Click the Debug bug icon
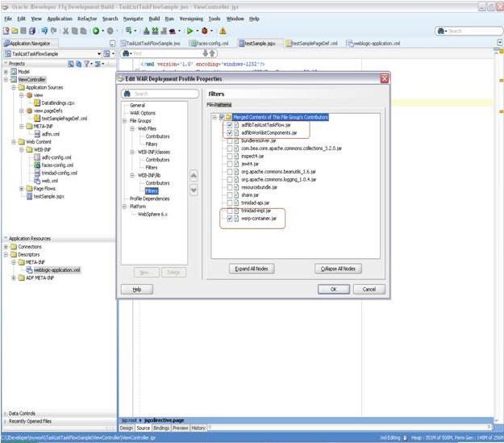504x443 pixels. pos(205,31)
